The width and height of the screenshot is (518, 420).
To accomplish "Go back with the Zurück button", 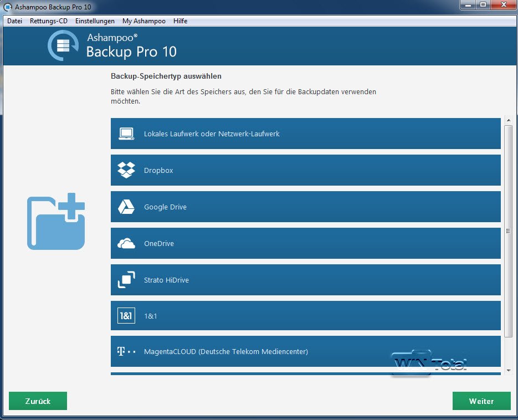I will point(38,401).
